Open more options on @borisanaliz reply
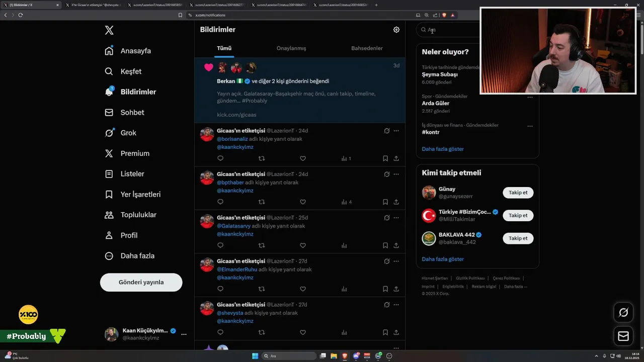644x362 pixels. click(x=396, y=131)
